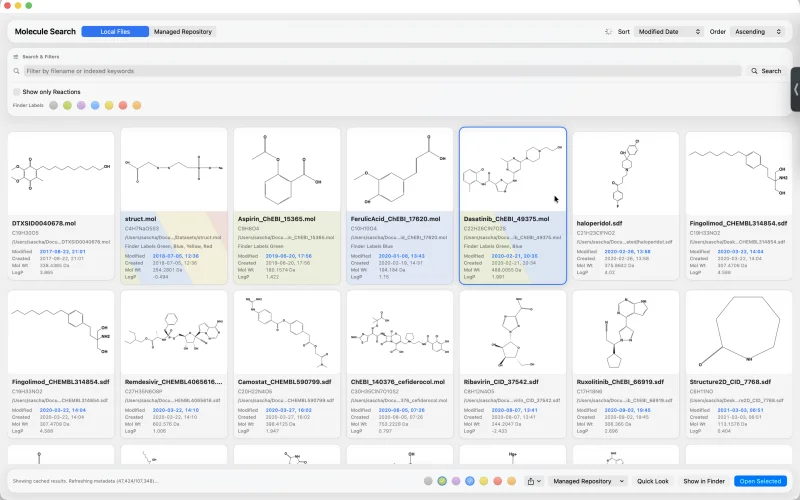Select the Remdesivir_CHEMBL4065616 structure thumbnail
Screen dimensions: 800x500
coord(174,332)
